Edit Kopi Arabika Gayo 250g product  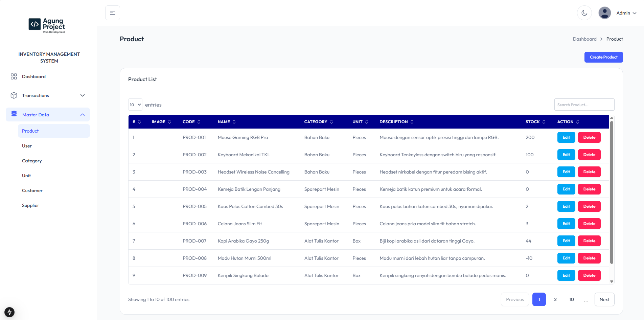click(x=566, y=241)
